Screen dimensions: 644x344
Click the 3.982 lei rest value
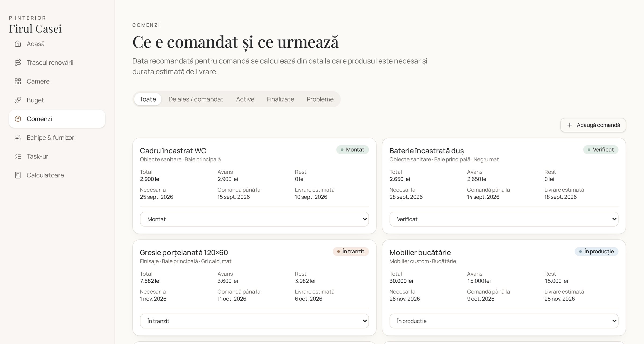305,281
